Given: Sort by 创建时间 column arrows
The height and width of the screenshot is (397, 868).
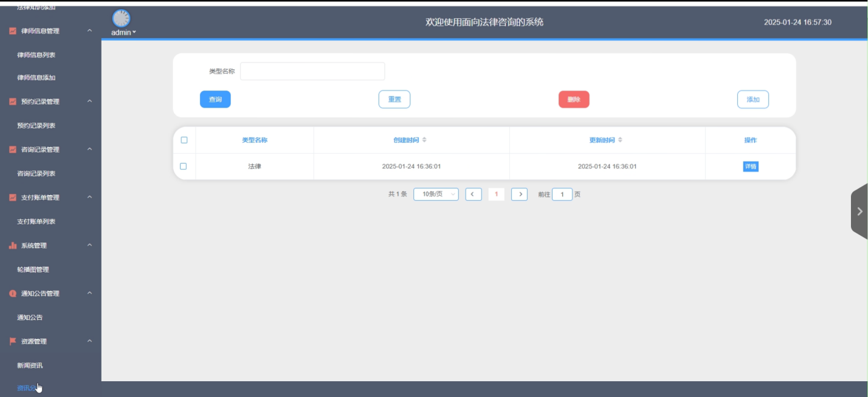Looking at the screenshot, I should coord(424,140).
